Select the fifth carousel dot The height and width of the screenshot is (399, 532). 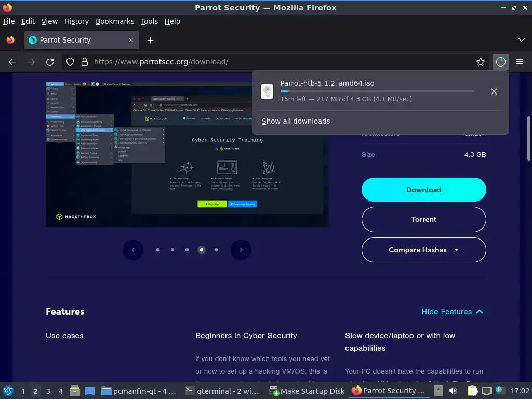click(216, 250)
